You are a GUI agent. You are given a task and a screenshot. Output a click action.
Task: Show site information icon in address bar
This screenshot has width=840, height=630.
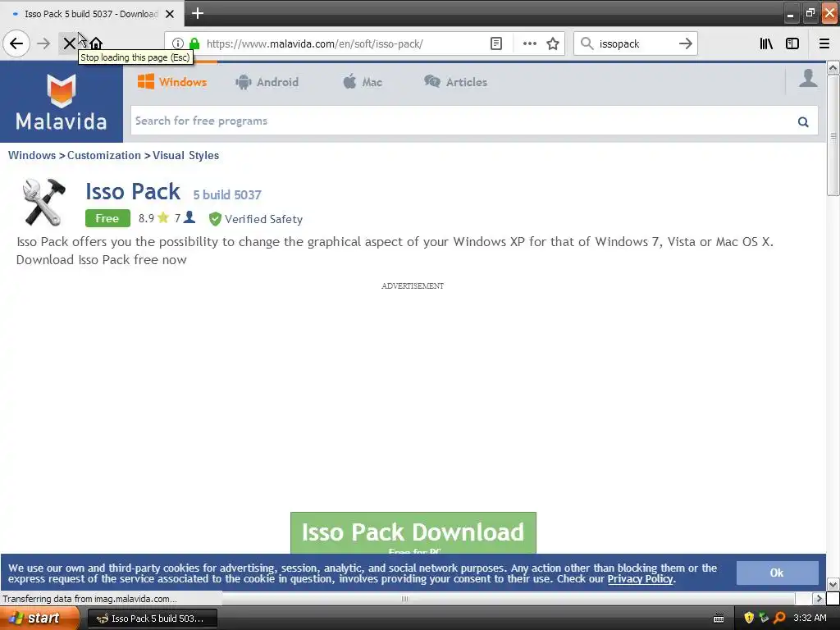click(178, 43)
